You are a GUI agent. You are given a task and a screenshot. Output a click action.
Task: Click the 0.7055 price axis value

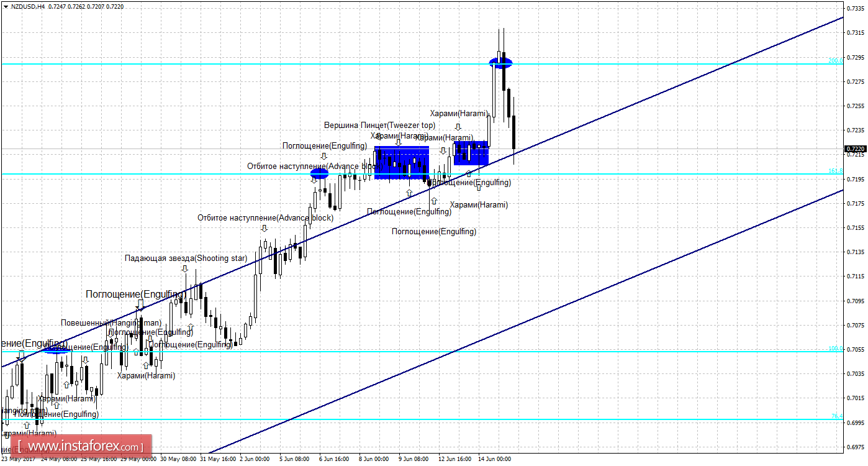(x=856, y=349)
